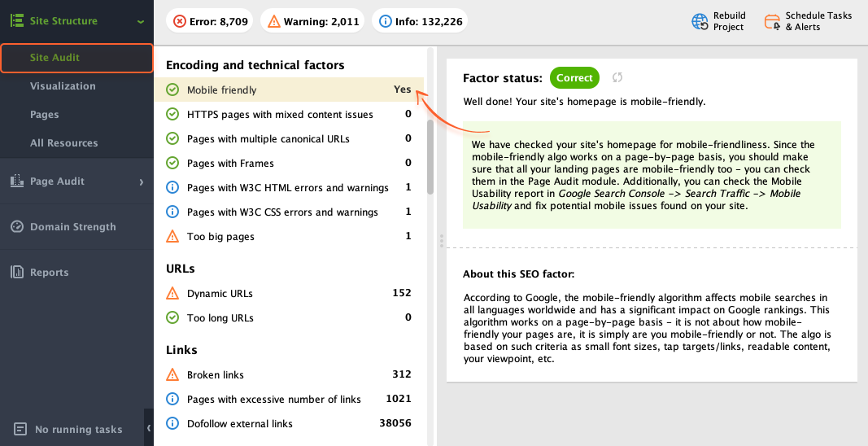Toggle the Info: 132,226 filter pill
Viewport: 868px width, 446px height.
click(x=420, y=21)
